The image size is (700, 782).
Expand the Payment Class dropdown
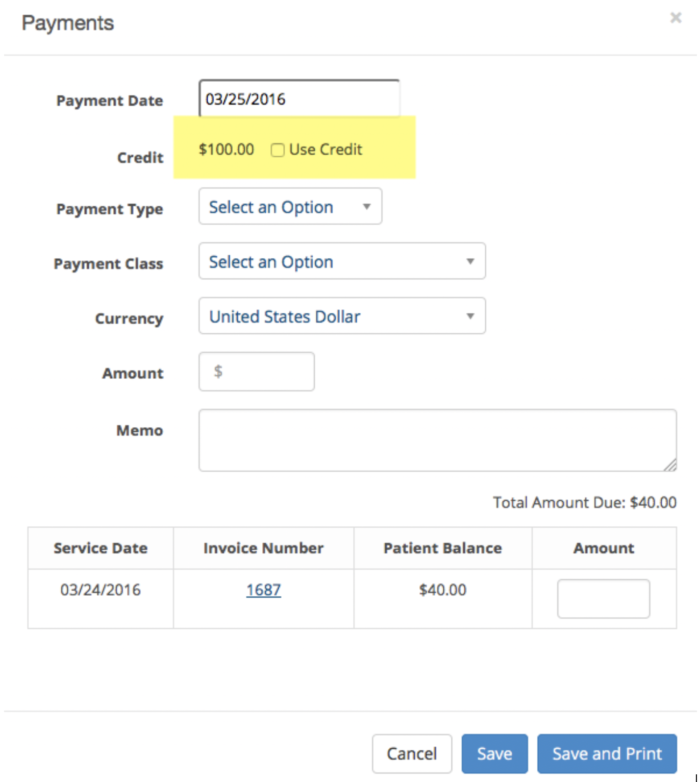click(x=342, y=261)
